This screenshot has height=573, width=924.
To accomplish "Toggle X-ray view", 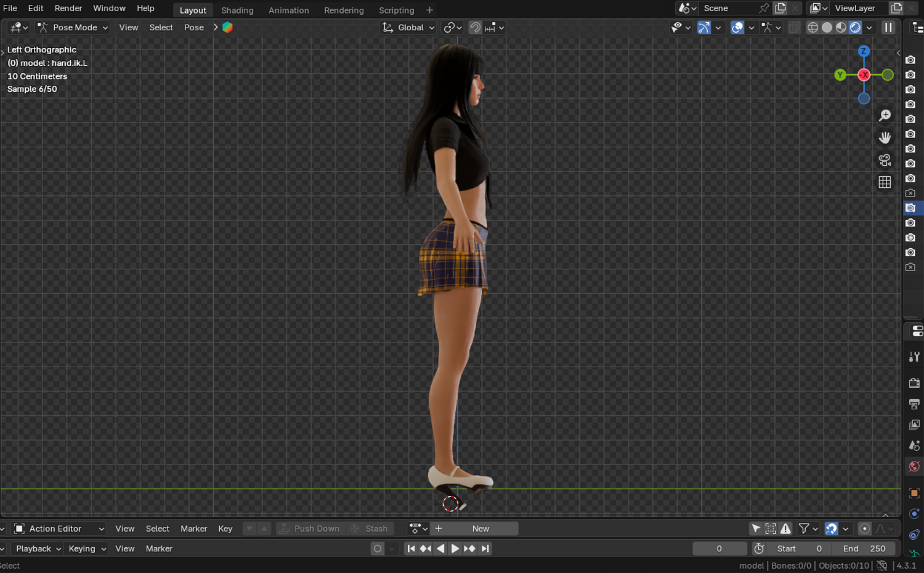I will coord(794,27).
